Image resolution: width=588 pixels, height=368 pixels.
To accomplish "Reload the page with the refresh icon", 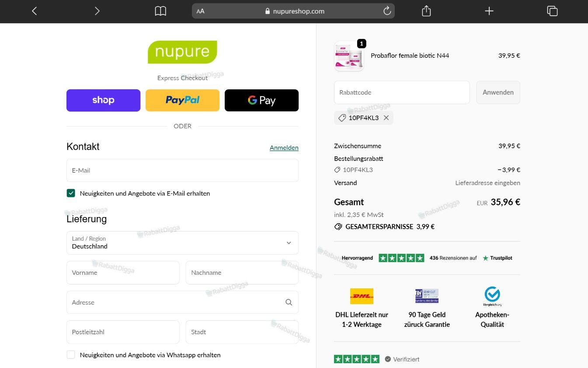I will pos(387,11).
